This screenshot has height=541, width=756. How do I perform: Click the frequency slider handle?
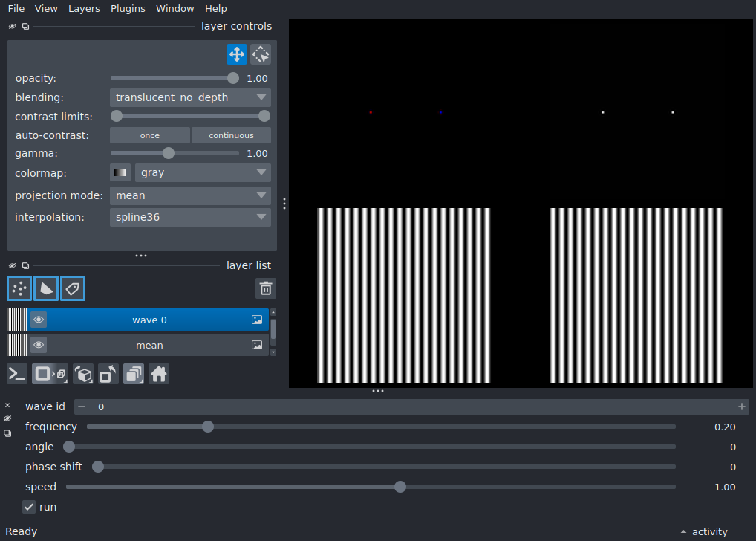coord(208,427)
